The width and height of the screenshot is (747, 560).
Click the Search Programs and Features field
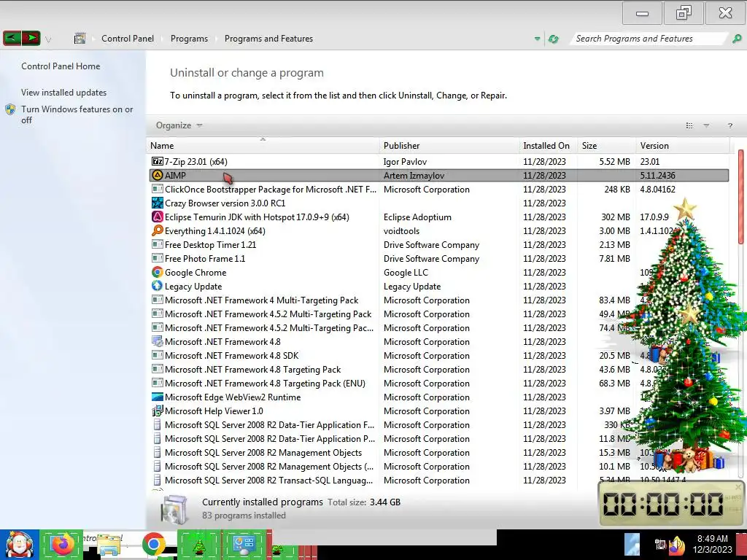649,39
